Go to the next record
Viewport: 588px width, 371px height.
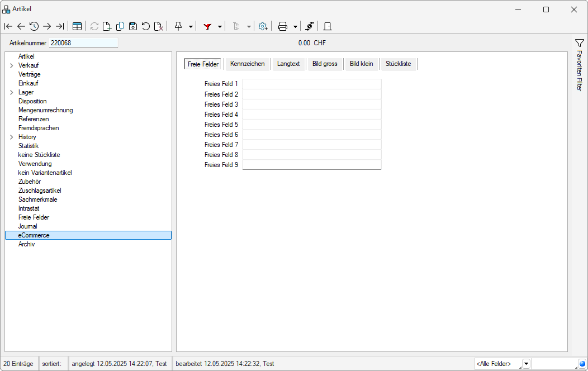point(47,26)
